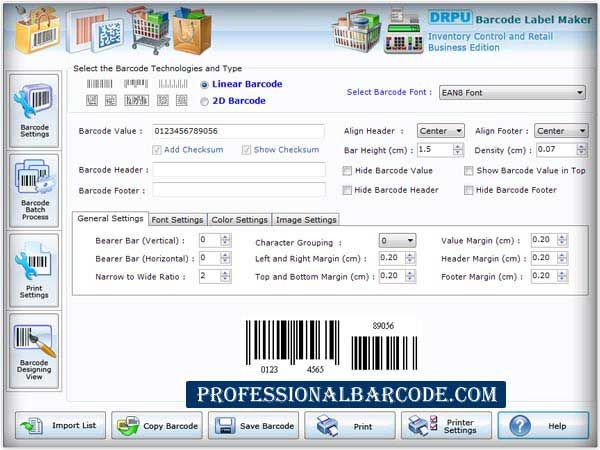The width and height of the screenshot is (600, 450).
Task: Open Print Settings from the sidebar
Action: click(34, 270)
